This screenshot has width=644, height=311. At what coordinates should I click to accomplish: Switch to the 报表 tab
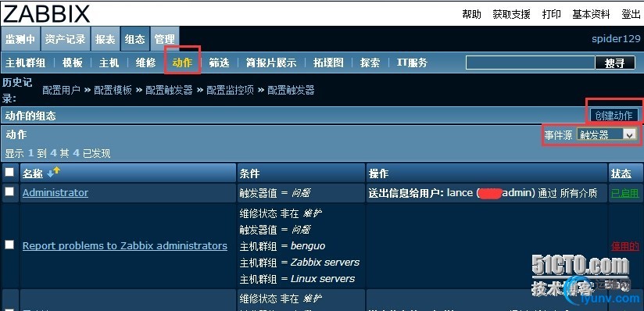click(106, 39)
